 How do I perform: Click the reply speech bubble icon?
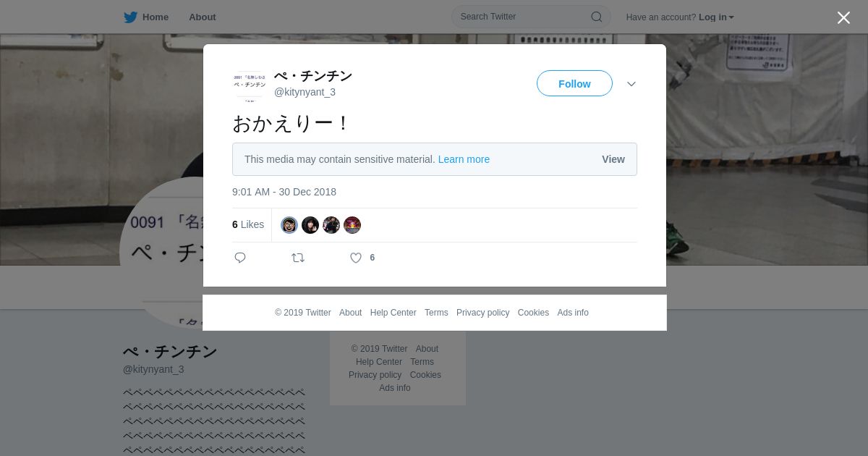[240, 258]
